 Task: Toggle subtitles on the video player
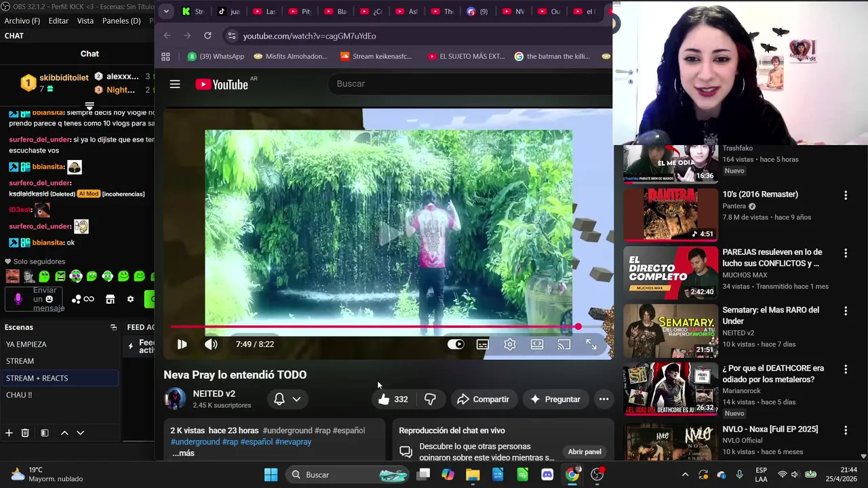(483, 344)
